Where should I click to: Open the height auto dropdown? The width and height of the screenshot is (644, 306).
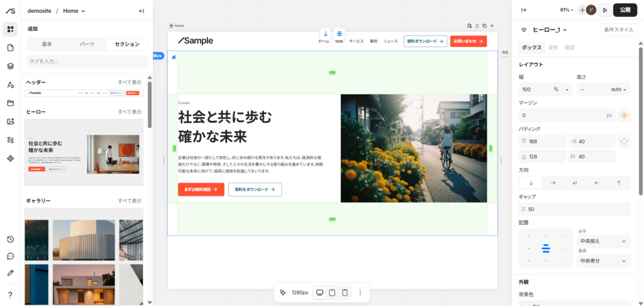point(619,89)
